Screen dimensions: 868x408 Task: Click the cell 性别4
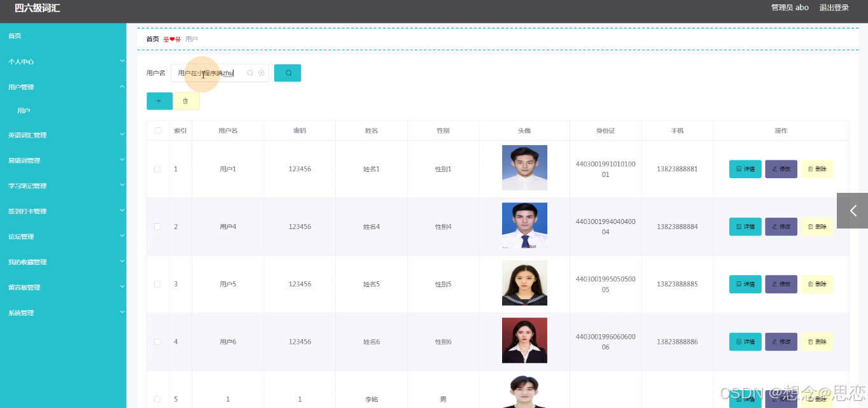pos(443,227)
